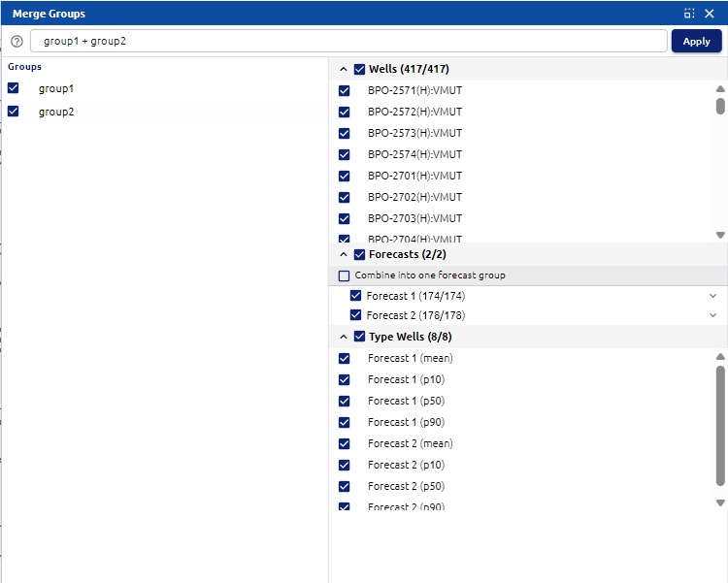Expand Forecast 1 (174/174) dropdown arrow
This screenshot has width=728, height=583.
pyautogui.click(x=713, y=296)
